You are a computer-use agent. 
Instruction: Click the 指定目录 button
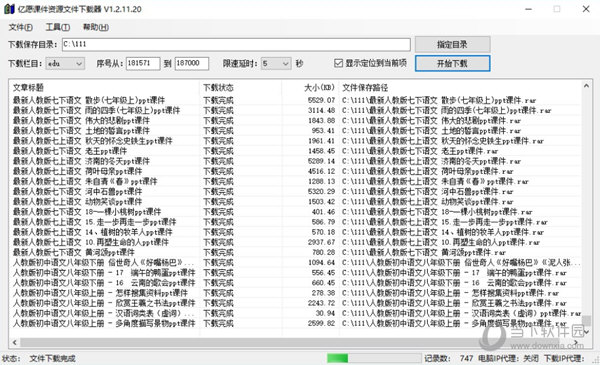click(452, 44)
